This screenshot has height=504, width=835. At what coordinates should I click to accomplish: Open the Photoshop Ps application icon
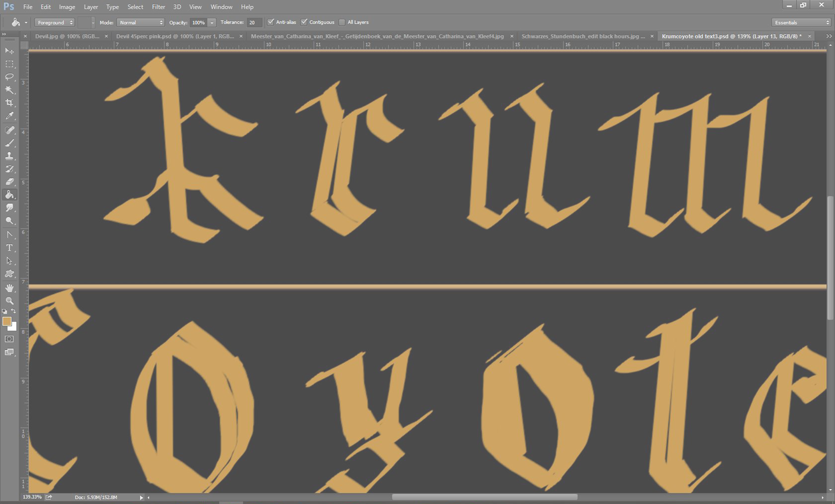[9, 6]
